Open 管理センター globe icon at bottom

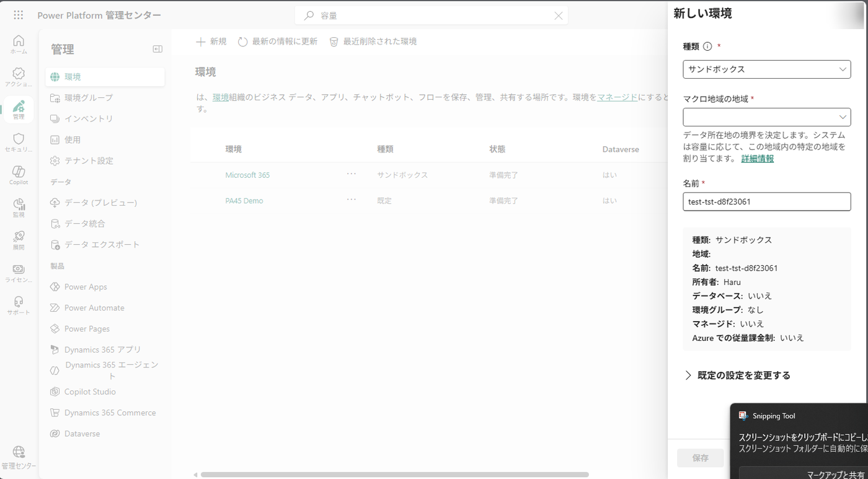19,457
